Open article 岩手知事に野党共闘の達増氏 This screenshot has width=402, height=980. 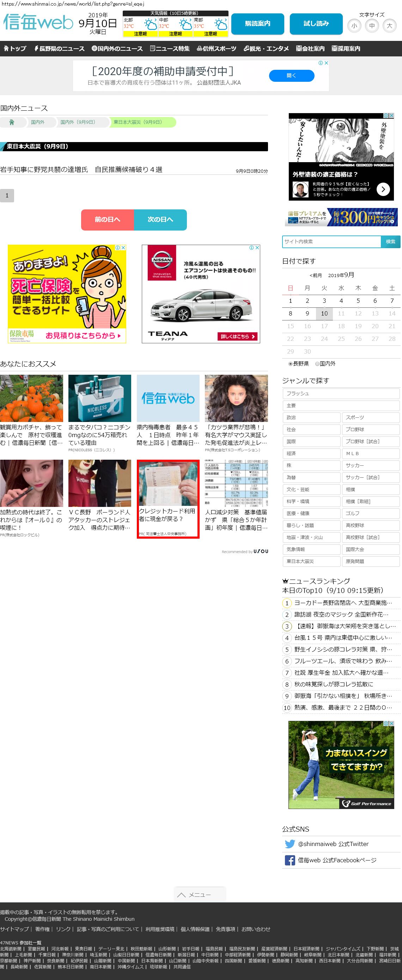[81, 170]
